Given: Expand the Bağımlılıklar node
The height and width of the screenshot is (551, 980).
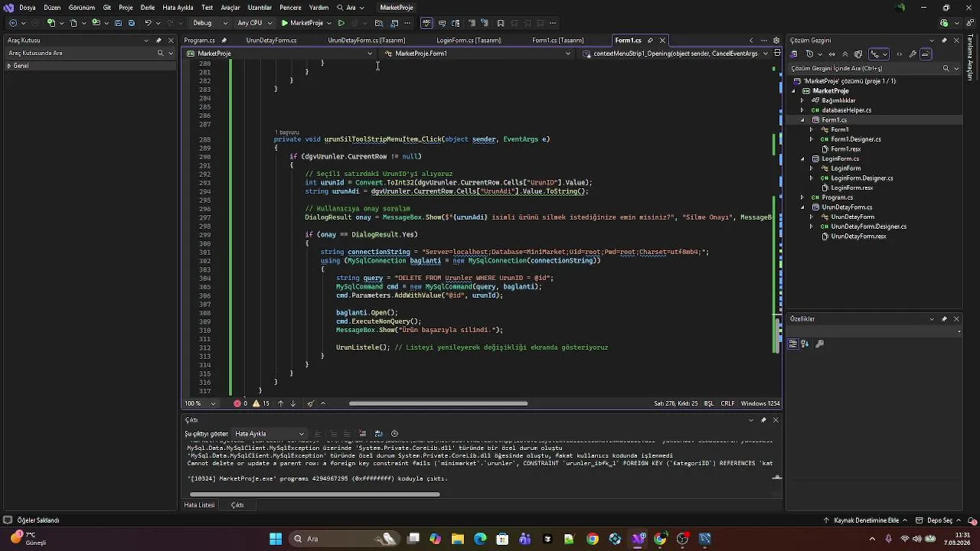Looking at the screenshot, I should [x=802, y=100].
